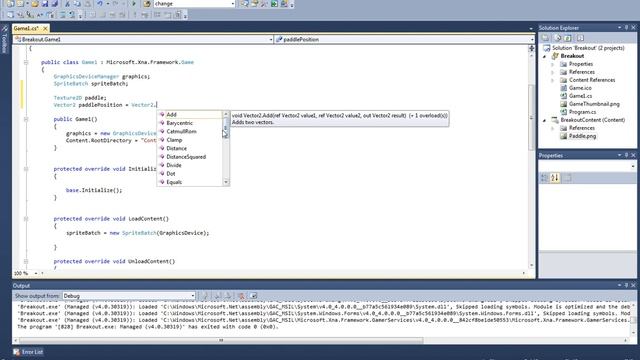Expand the Properties folder in Solution Explorer
The width and height of the screenshot is (640, 360).
tap(553, 64)
